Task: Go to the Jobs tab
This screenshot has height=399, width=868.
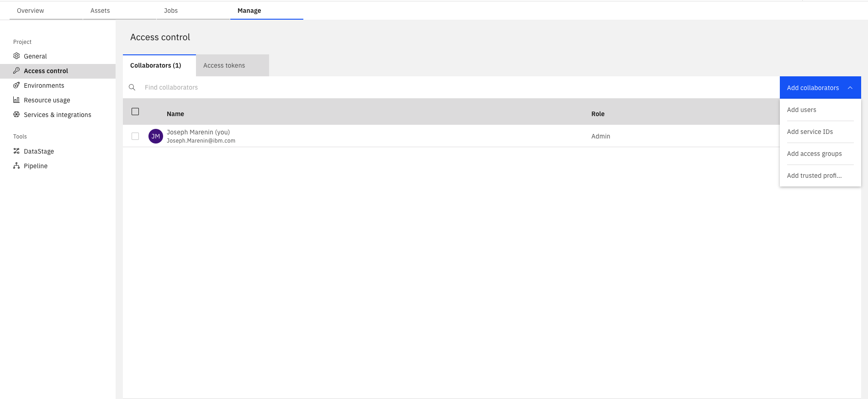Action: (x=171, y=11)
